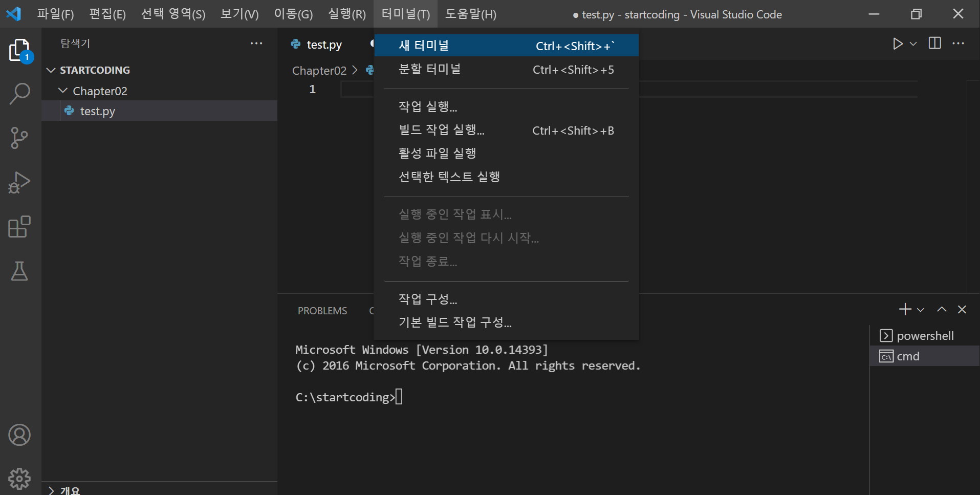
Task: Split the editor to the right
Action: click(935, 44)
